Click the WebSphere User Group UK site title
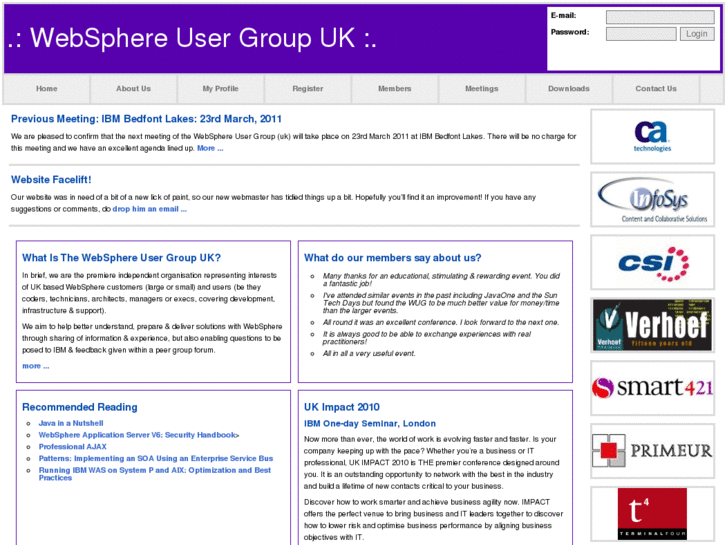Screen dimensions: 727x545 pos(192,38)
